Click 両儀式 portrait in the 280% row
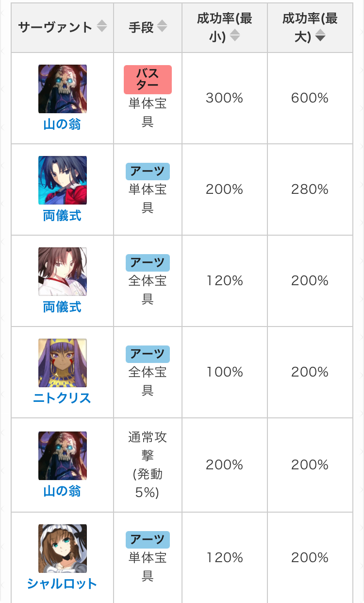This screenshot has height=603, width=364. coord(63,180)
